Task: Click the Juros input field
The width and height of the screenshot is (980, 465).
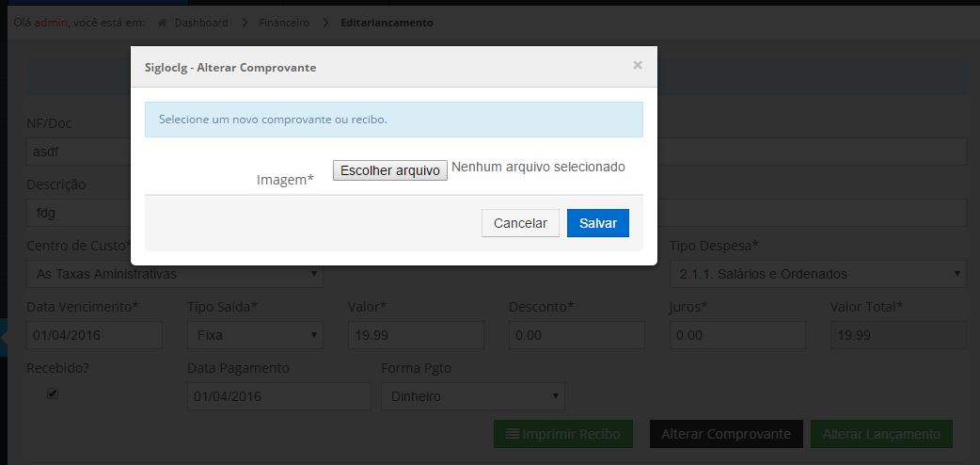Action: [737, 335]
